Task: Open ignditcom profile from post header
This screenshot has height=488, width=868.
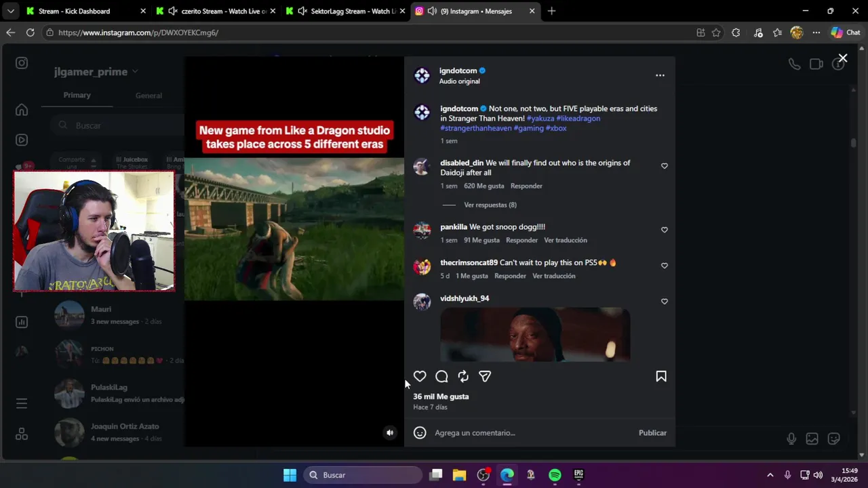Action: (x=458, y=70)
